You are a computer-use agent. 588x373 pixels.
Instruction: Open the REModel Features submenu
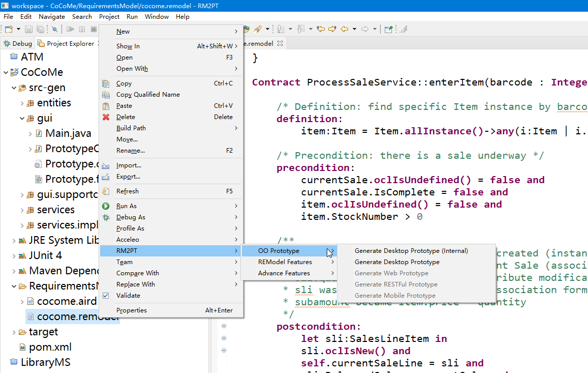(x=289, y=262)
